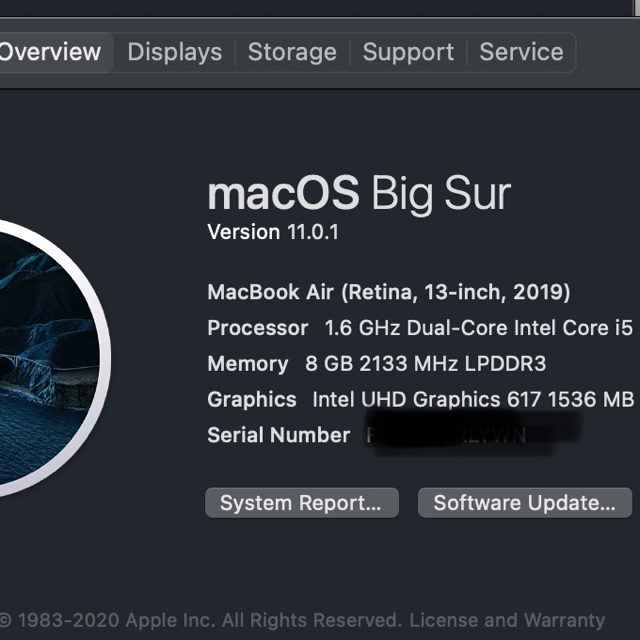The image size is (640, 640).
Task: Click the Processor label
Action: 258,328
